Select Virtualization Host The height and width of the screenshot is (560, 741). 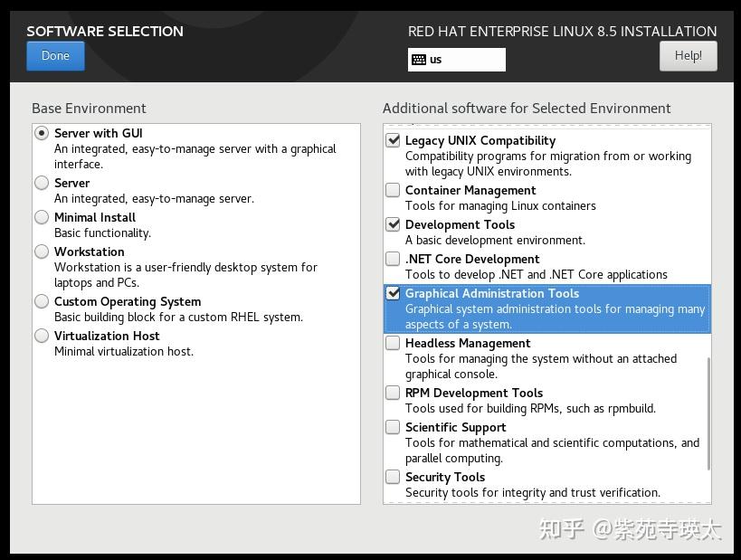click(41, 335)
